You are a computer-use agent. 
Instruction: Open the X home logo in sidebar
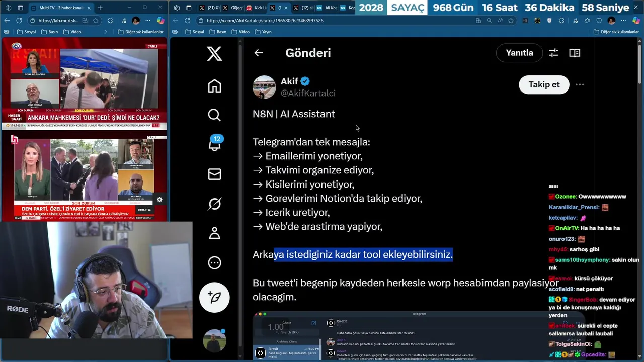[214, 53]
